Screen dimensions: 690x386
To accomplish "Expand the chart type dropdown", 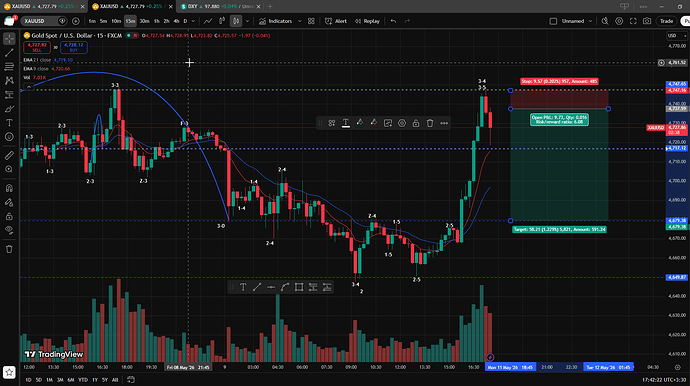I will point(247,21).
